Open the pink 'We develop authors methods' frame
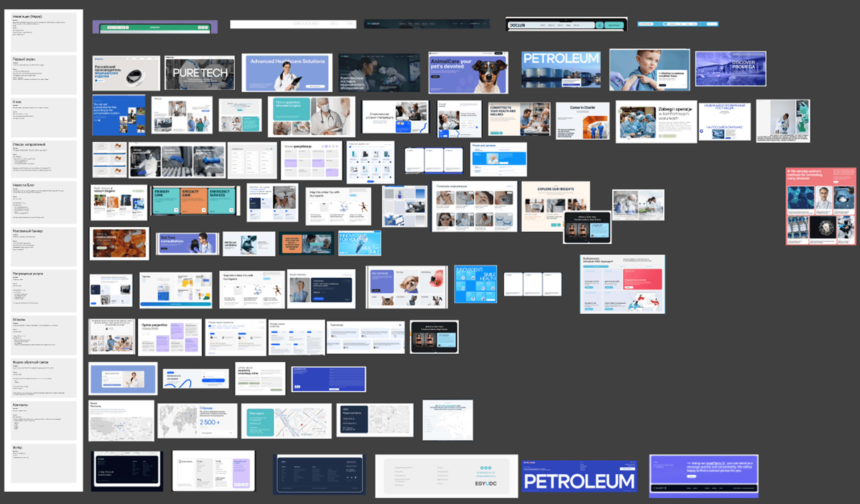 821,206
